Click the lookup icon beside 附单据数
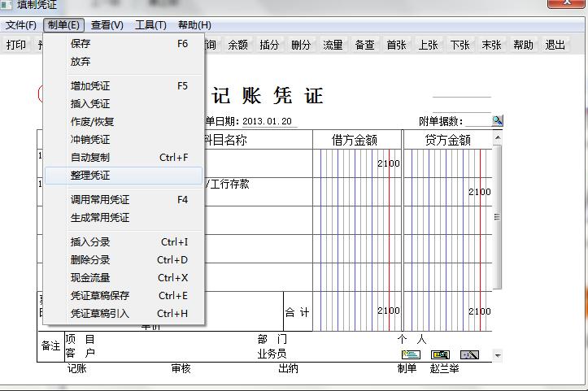This screenshot has height=391, width=588. click(497, 120)
